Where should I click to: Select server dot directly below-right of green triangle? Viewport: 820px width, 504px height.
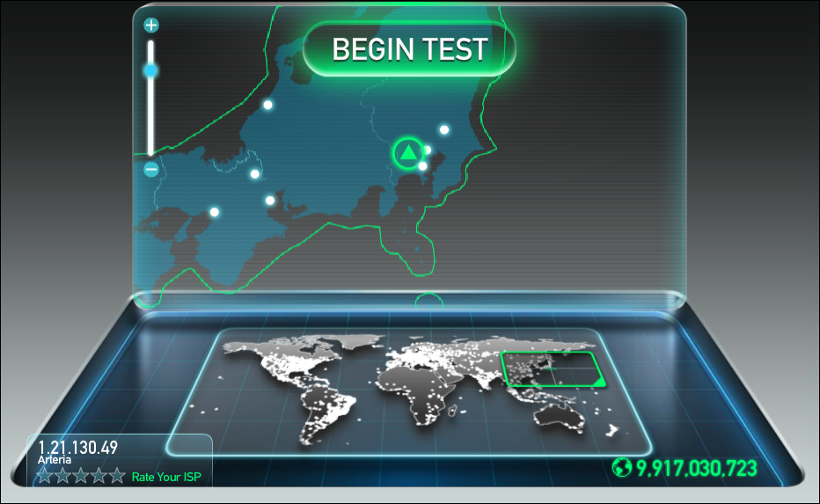coord(422,166)
